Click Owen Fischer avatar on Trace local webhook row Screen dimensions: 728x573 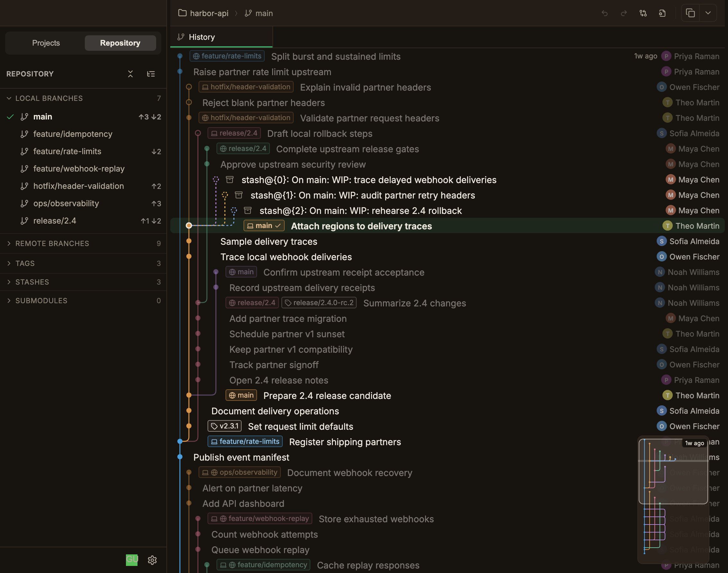661,257
